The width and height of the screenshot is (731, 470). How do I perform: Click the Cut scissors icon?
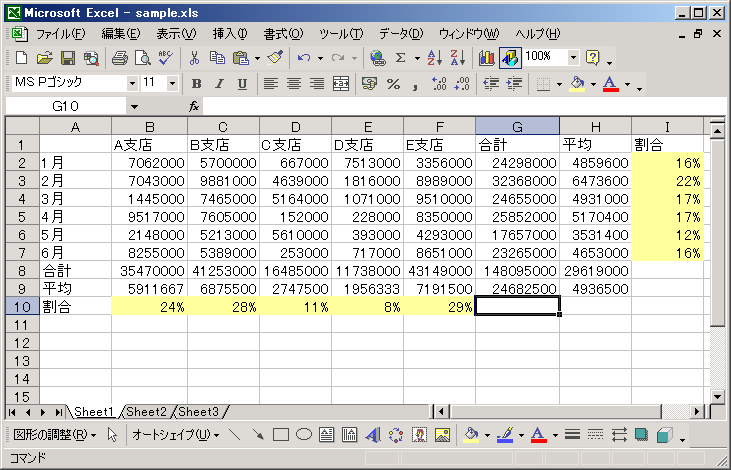(195, 58)
